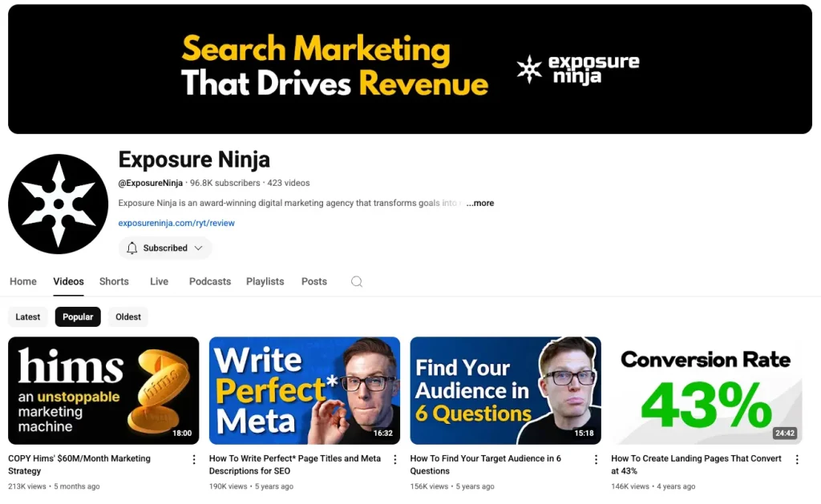Click the 423 videos count text
Screen dimensions: 821x504
(x=289, y=183)
